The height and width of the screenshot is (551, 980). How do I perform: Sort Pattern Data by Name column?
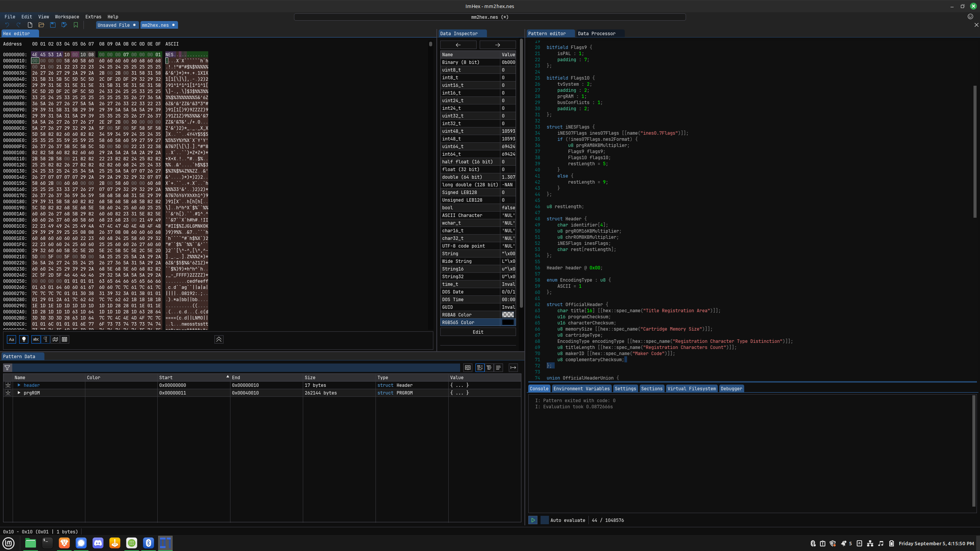pos(49,378)
